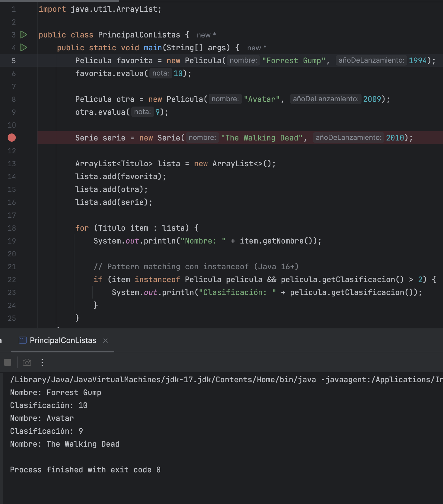Click the class name PrincipalConListas in code

pyautogui.click(x=139, y=35)
